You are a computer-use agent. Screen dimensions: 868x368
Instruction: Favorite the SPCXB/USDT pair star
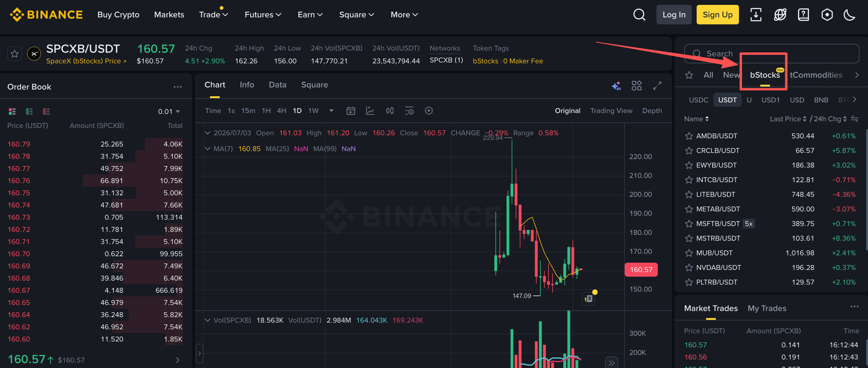tap(15, 54)
